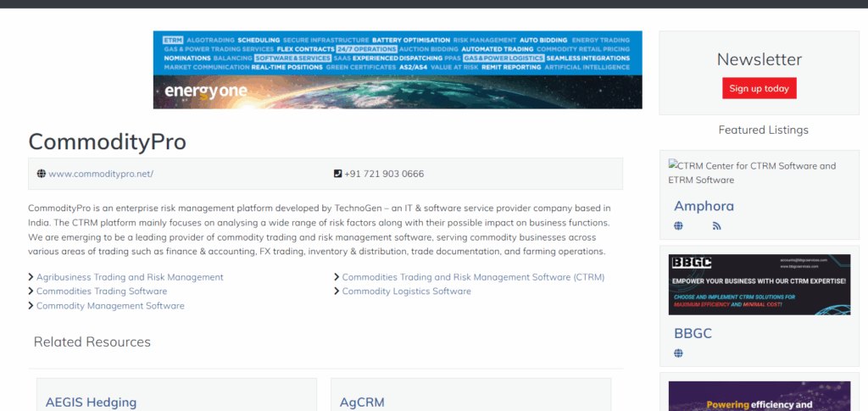868x411 pixels.
Task: Click the BBGC CTRM expertise banner image
Action: click(x=759, y=285)
